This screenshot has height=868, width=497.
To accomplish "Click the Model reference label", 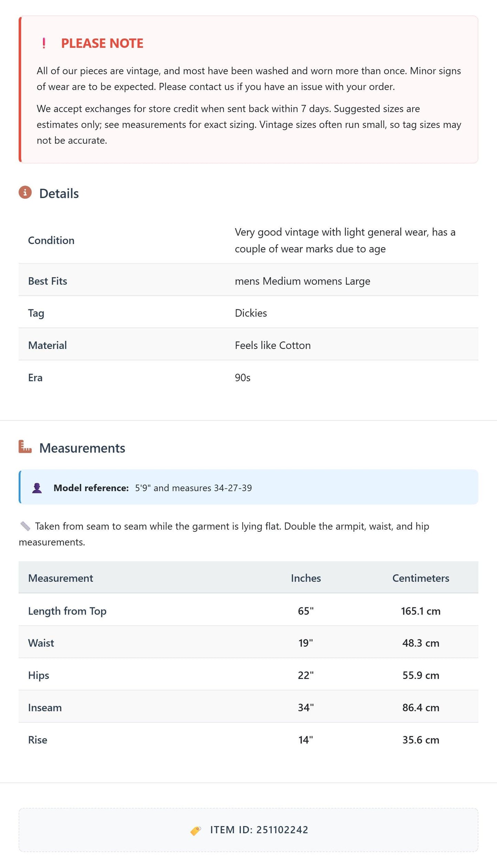I will (x=91, y=488).
